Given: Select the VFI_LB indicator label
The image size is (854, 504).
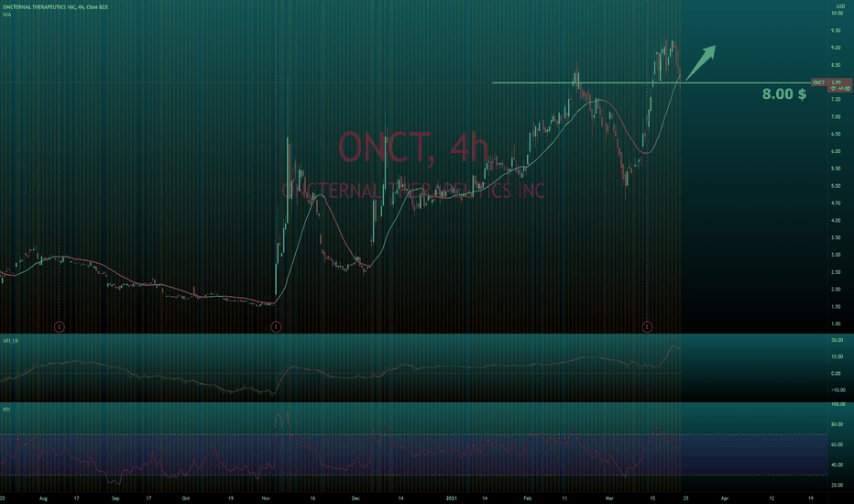Looking at the screenshot, I should click(10, 341).
